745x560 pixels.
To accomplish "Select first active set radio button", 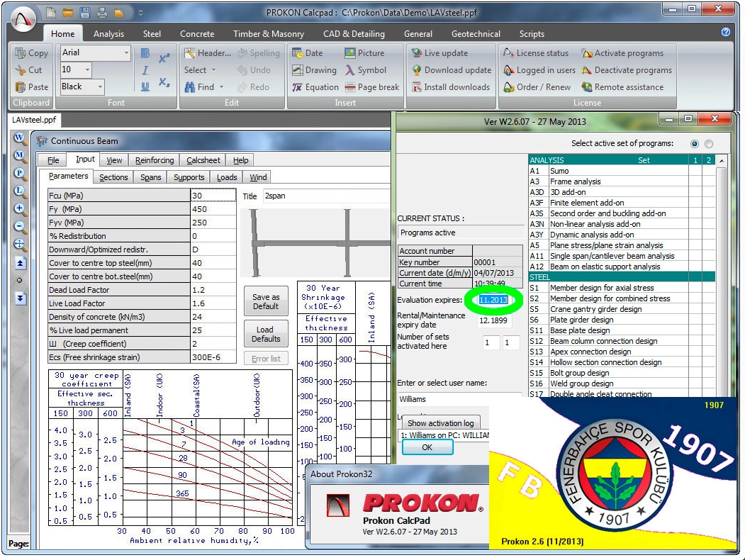I will (x=695, y=143).
